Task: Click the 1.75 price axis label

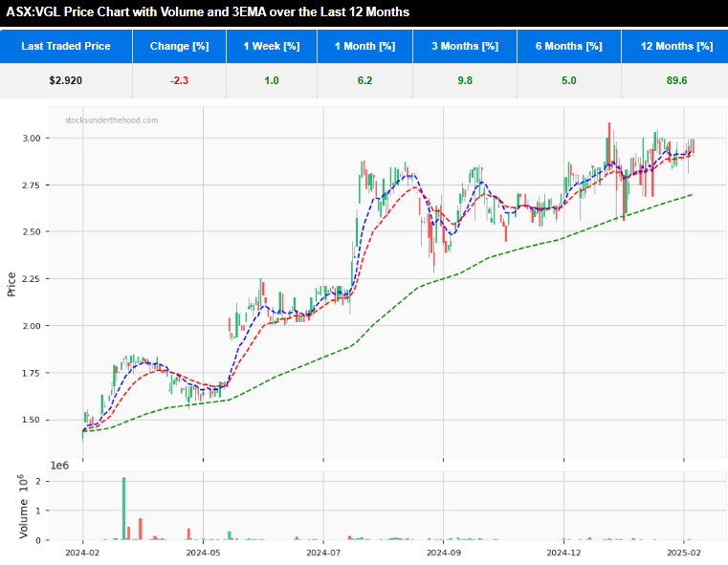Action: (x=32, y=373)
